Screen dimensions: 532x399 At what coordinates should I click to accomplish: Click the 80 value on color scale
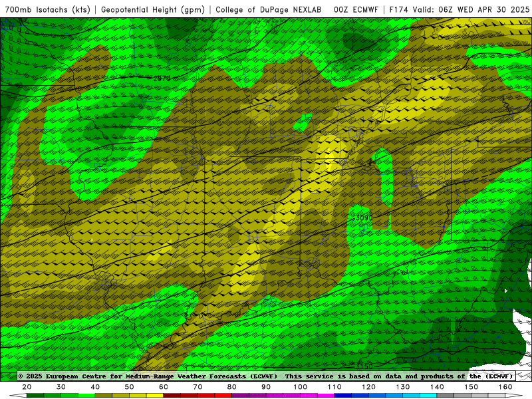click(231, 387)
